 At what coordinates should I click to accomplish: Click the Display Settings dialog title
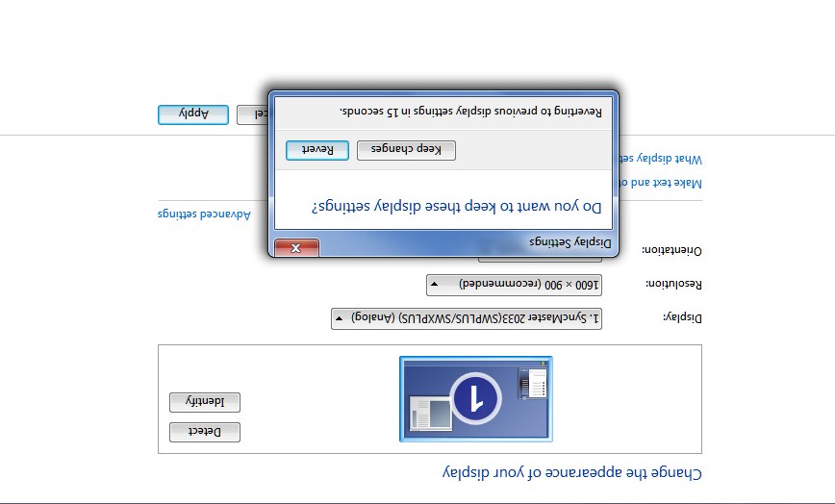pyautogui.click(x=569, y=242)
